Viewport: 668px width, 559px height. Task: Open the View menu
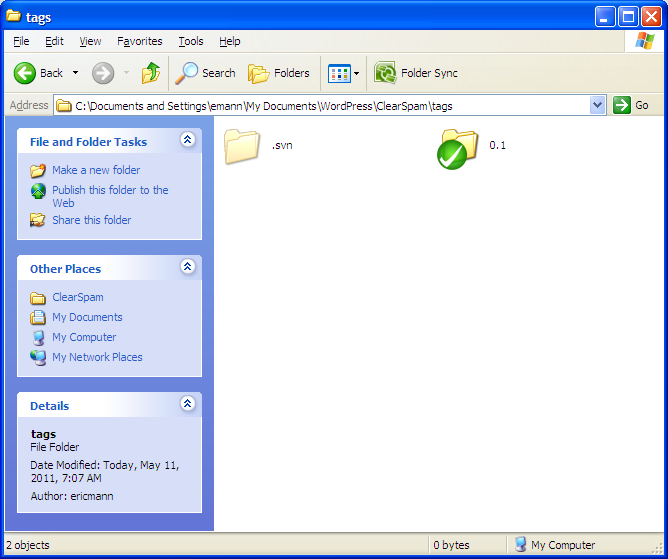click(90, 41)
